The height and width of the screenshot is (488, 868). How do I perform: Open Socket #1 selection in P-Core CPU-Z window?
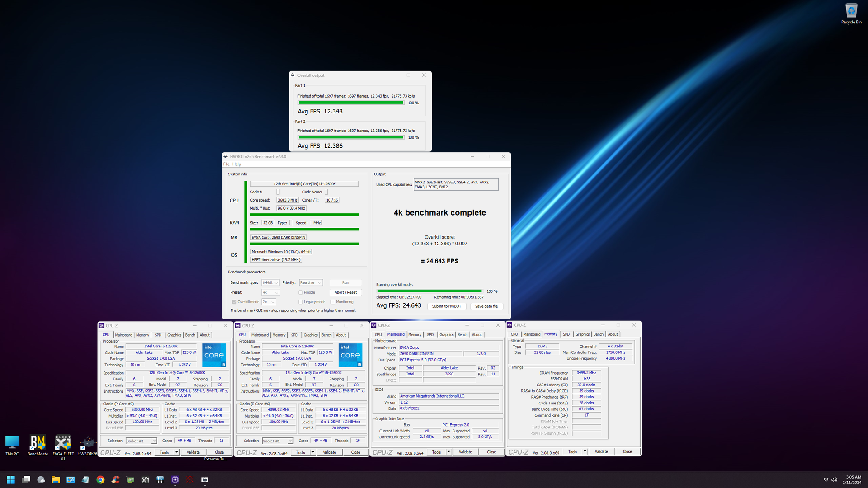pos(141,441)
